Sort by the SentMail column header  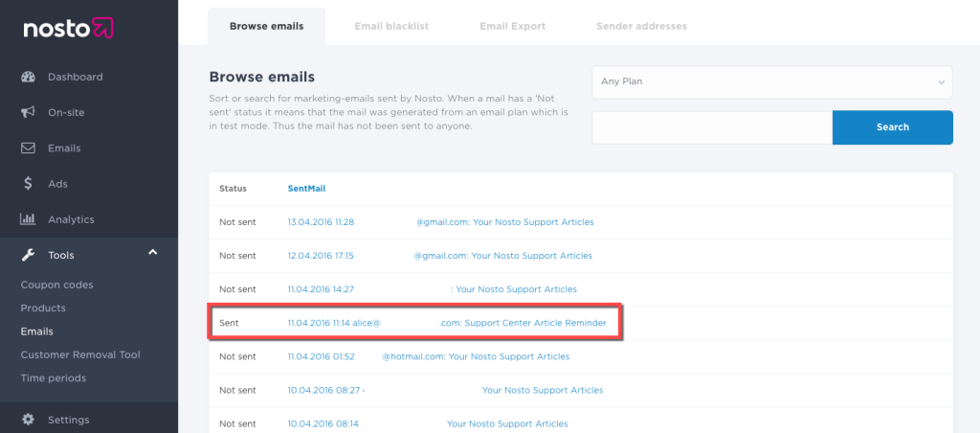(306, 189)
